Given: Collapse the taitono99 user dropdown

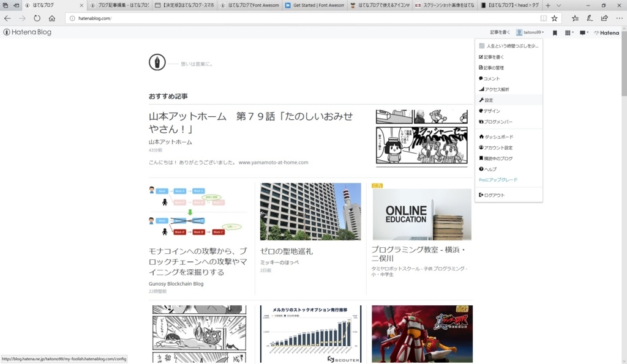Looking at the screenshot, I should [530, 32].
